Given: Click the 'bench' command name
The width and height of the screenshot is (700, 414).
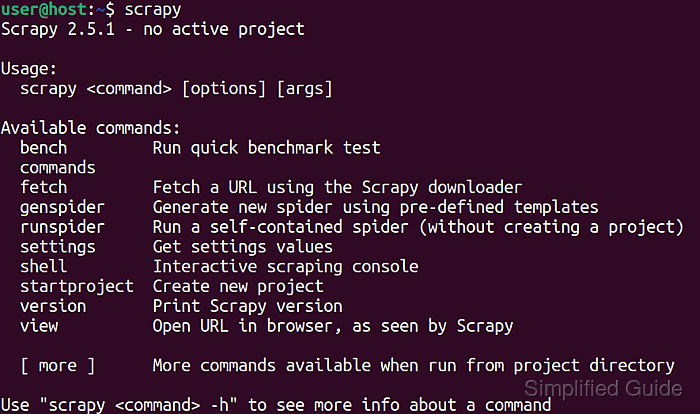Looking at the screenshot, I should pos(43,148).
